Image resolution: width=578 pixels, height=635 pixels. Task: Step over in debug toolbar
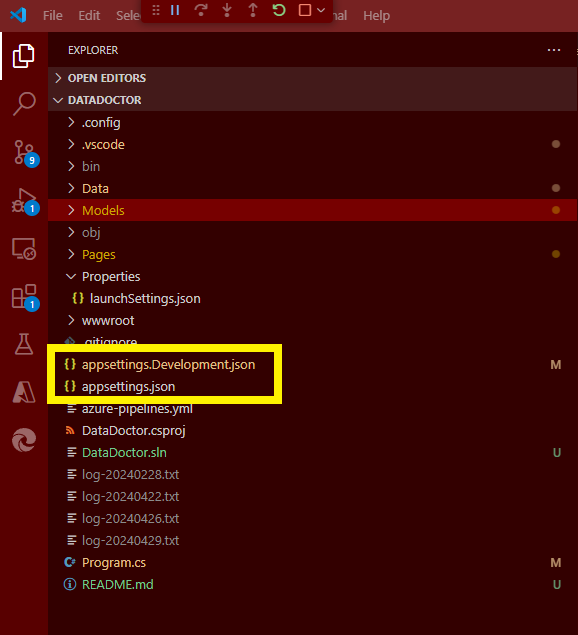201,10
